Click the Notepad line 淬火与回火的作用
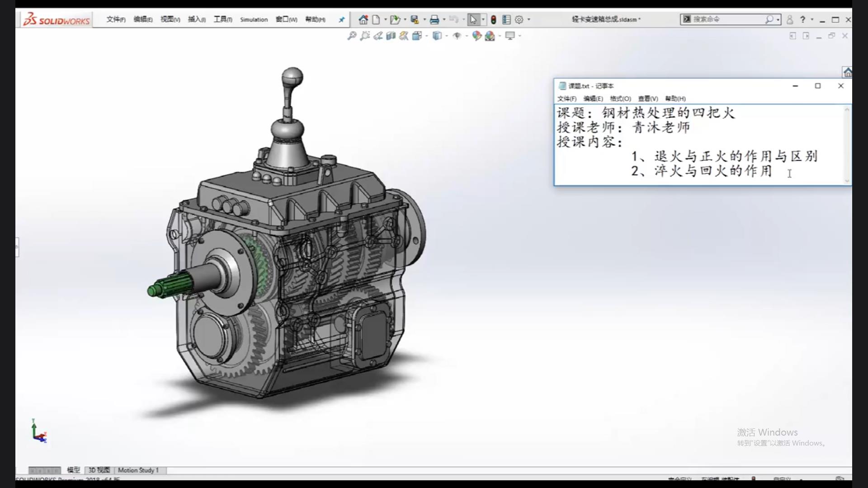Viewport: 868px width, 488px height. coord(713,171)
